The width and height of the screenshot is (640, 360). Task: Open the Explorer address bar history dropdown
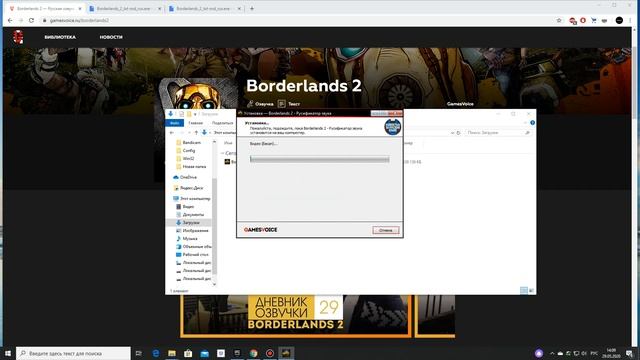pyautogui.click(x=452, y=133)
